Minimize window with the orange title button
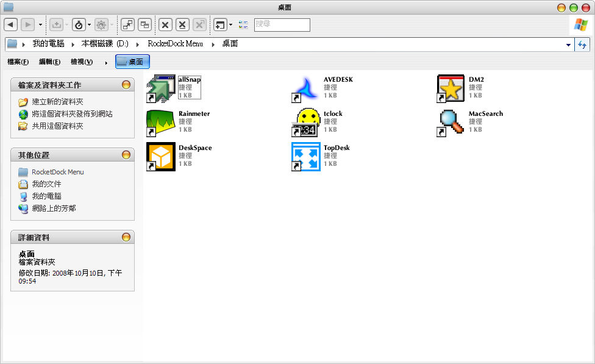Viewport: 595px width, 364px height. [x=561, y=7]
